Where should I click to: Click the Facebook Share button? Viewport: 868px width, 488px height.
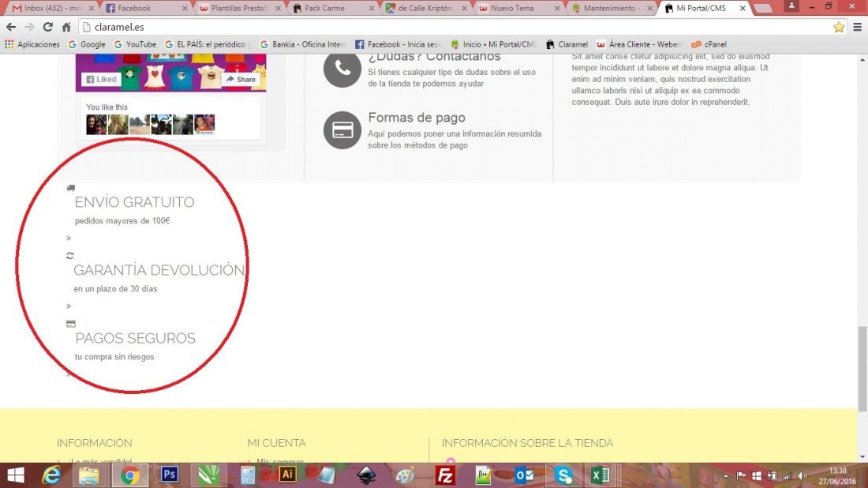[x=241, y=79]
